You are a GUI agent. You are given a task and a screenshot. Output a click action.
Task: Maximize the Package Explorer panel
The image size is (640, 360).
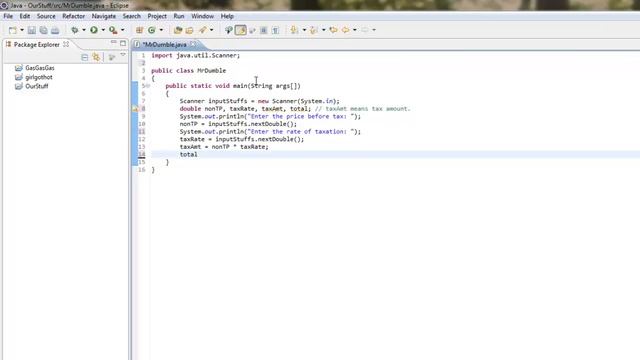[123, 43]
